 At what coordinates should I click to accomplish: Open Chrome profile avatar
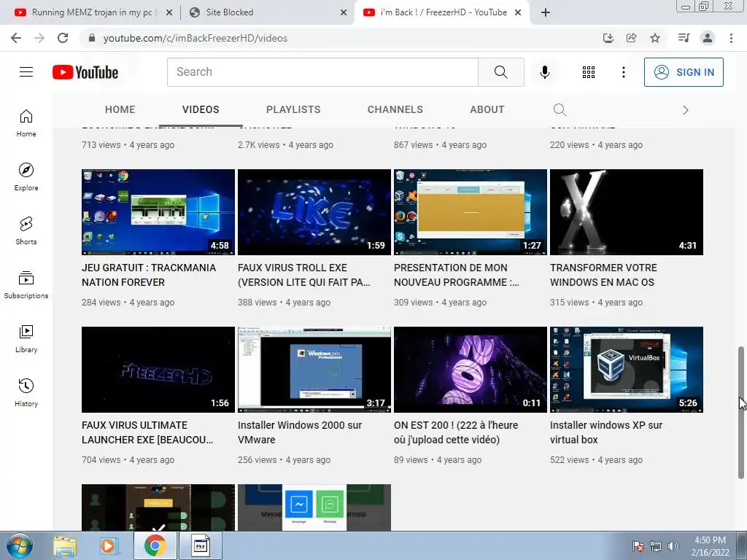[x=708, y=38]
